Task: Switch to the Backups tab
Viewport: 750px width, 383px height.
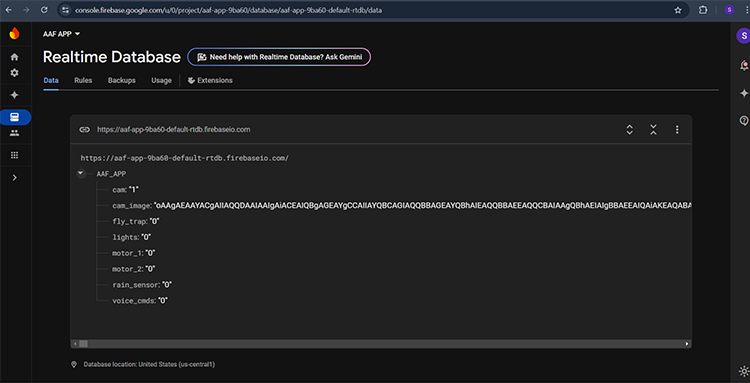Action: [121, 80]
